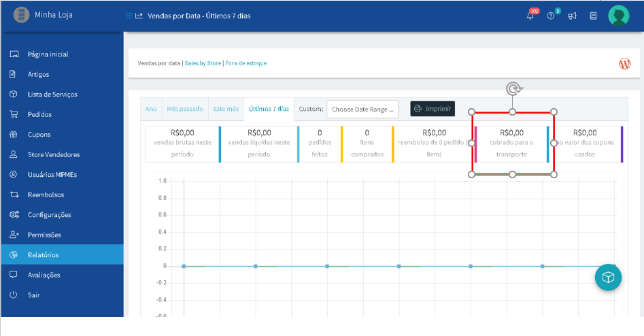
Task: Click the knowledge base book icon
Action: click(x=593, y=16)
